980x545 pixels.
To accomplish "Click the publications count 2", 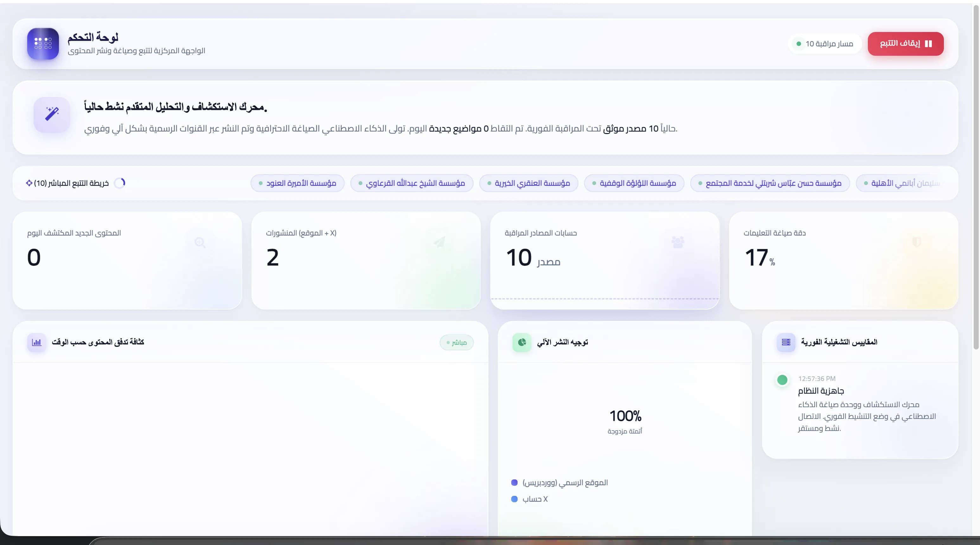I will [x=272, y=257].
